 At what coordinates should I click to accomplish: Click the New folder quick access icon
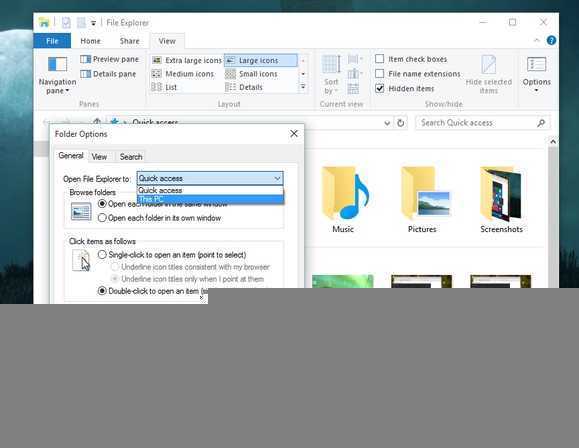pyautogui.click(x=81, y=23)
